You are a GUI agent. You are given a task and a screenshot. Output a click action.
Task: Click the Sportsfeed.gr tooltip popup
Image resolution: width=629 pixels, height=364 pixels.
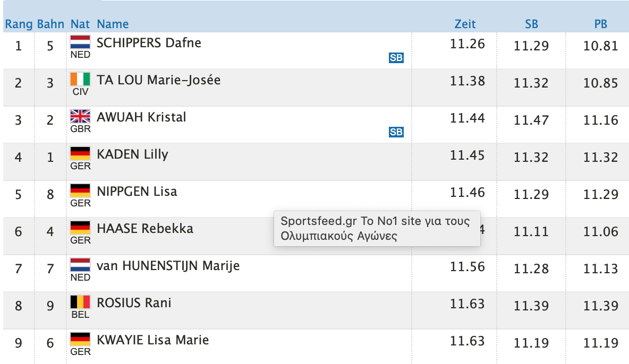click(x=377, y=229)
